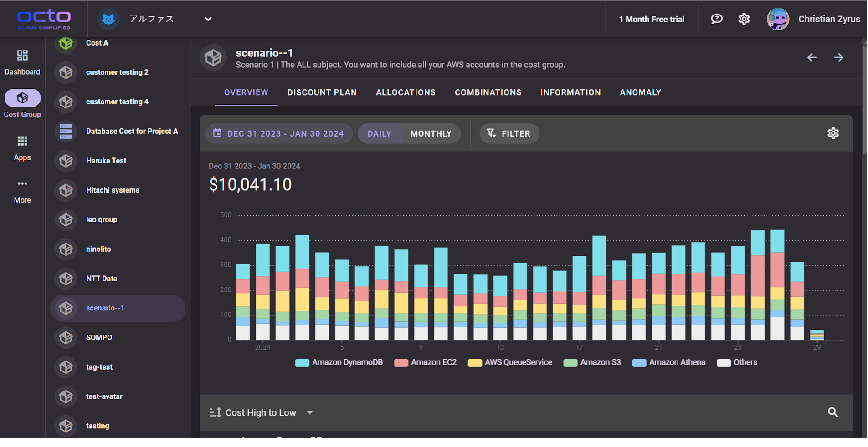The height and width of the screenshot is (447, 868).
Task: Go to previous cost group arrow
Action: click(812, 57)
